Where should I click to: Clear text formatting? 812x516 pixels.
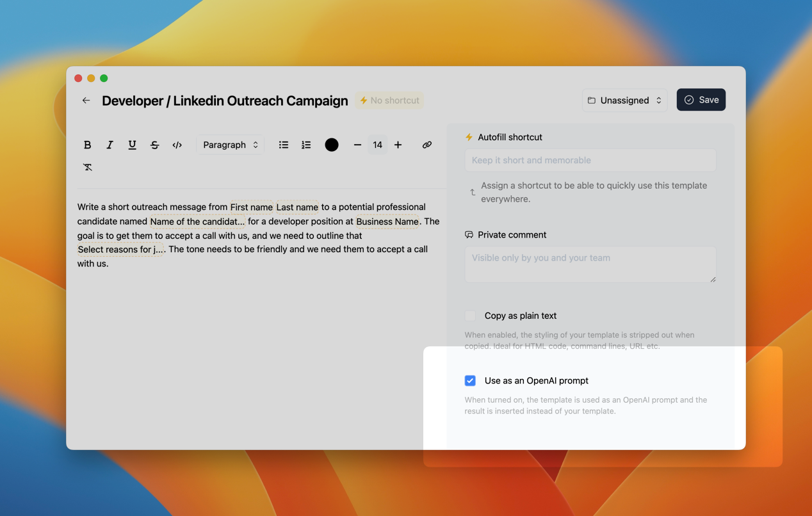click(x=88, y=167)
